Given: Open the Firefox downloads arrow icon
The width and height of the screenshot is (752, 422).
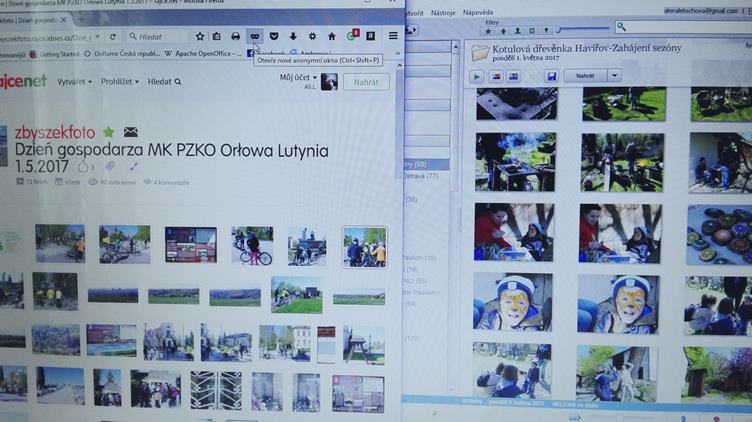Looking at the screenshot, I should click(x=293, y=36).
